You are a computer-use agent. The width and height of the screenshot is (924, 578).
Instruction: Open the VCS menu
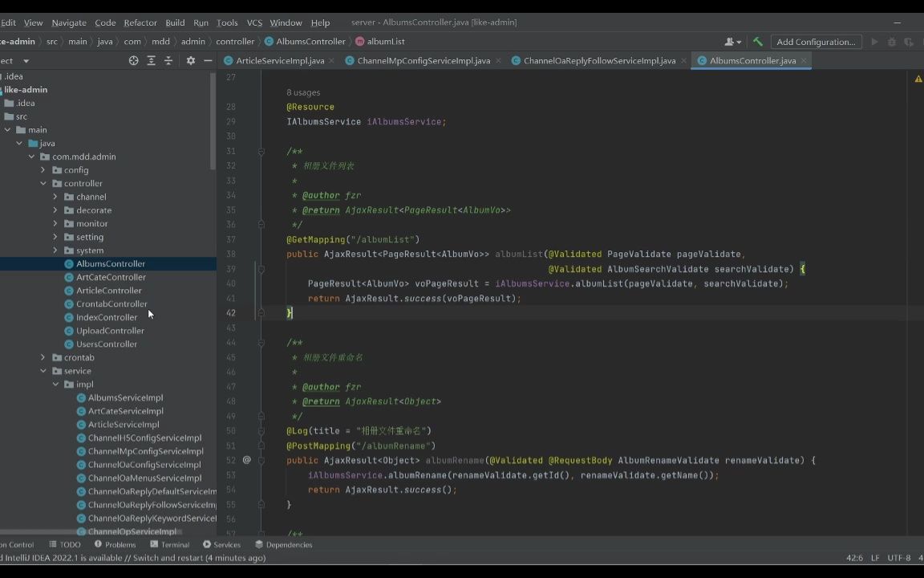(x=254, y=22)
